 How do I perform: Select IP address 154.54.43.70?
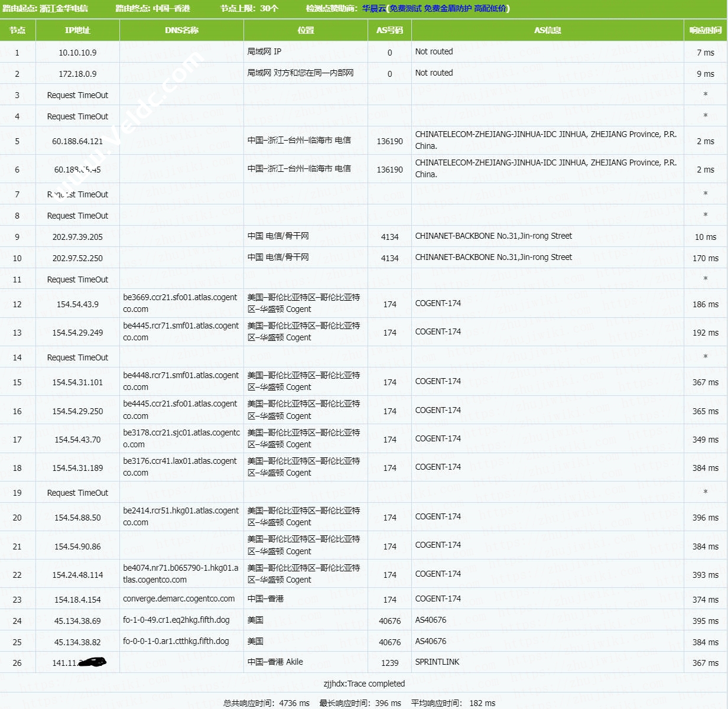[x=77, y=440]
